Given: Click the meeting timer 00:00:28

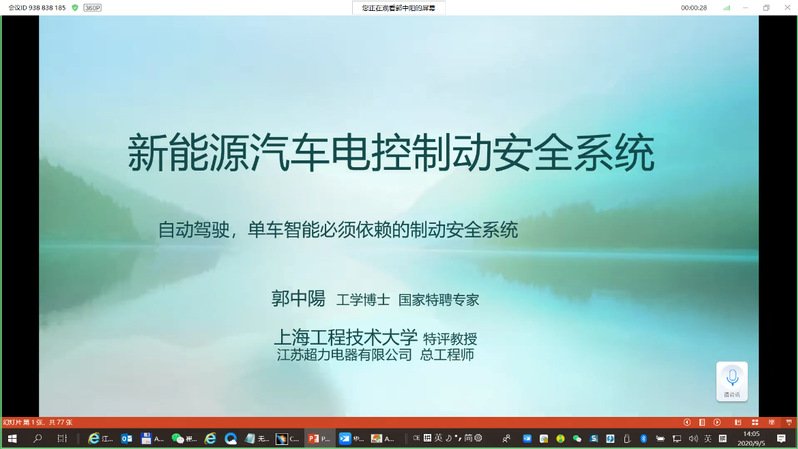Looking at the screenshot, I should pyautogui.click(x=693, y=7).
